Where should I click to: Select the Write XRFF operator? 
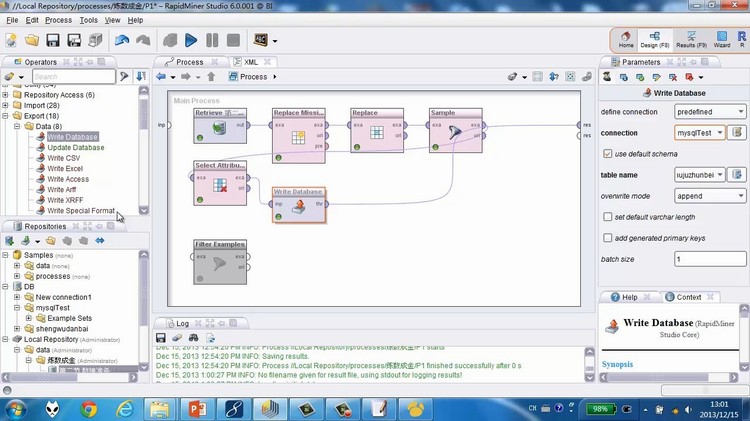pos(65,200)
